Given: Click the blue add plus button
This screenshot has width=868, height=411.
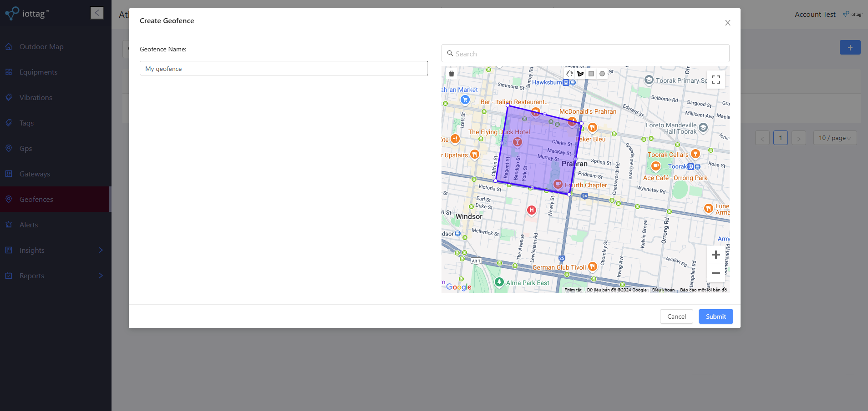Looking at the screenshot, I should coord(850,47).
